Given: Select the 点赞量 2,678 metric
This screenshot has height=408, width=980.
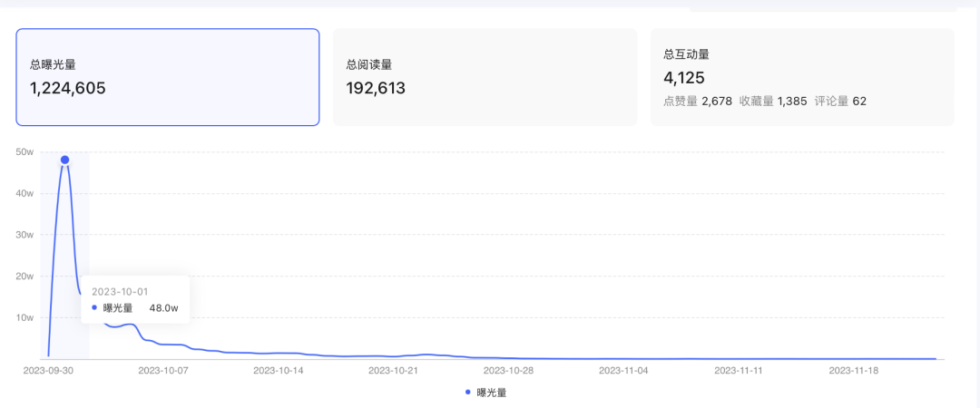Looking at the screenshot, I should point(698,101).
